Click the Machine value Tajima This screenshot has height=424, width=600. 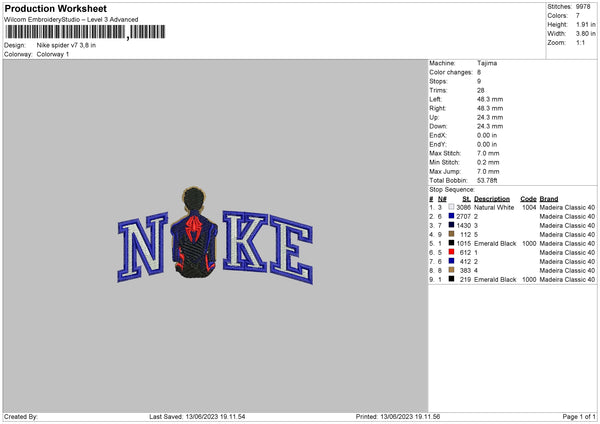tap(487, 63)
